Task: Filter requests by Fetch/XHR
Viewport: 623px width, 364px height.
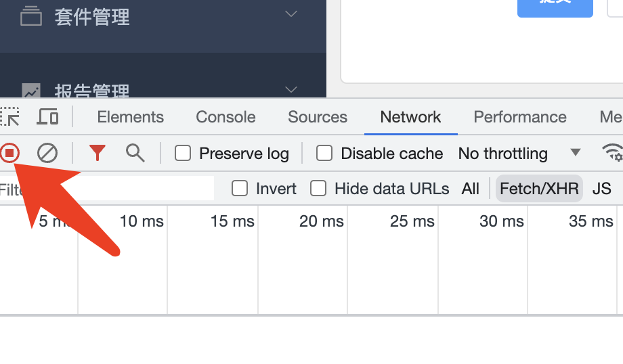Action: (x=539, y=189)
